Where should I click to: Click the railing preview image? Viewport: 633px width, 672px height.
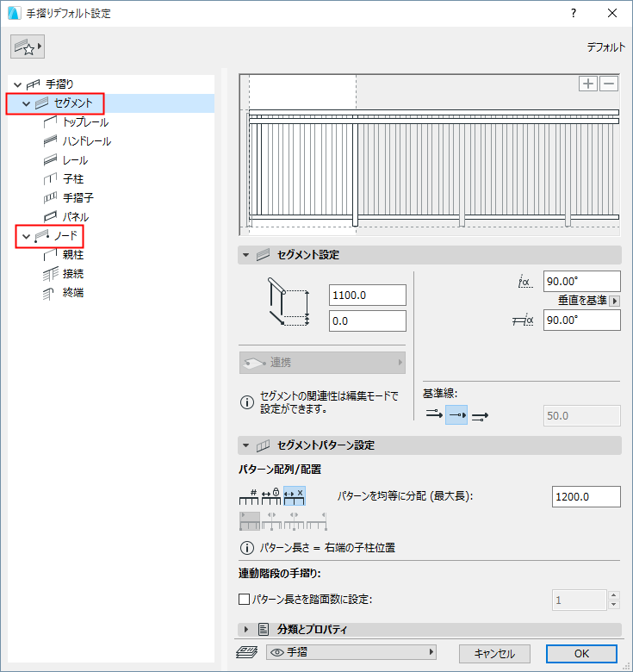[x=430, y=155]
